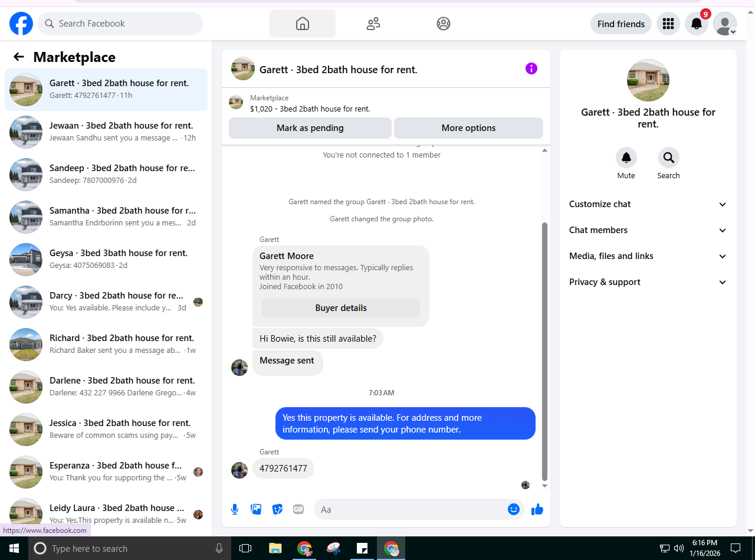The height and width of the screenshot is (560, 755).
Task: Open the Sticky Notes taskbar icon
Action: point(362,548)
